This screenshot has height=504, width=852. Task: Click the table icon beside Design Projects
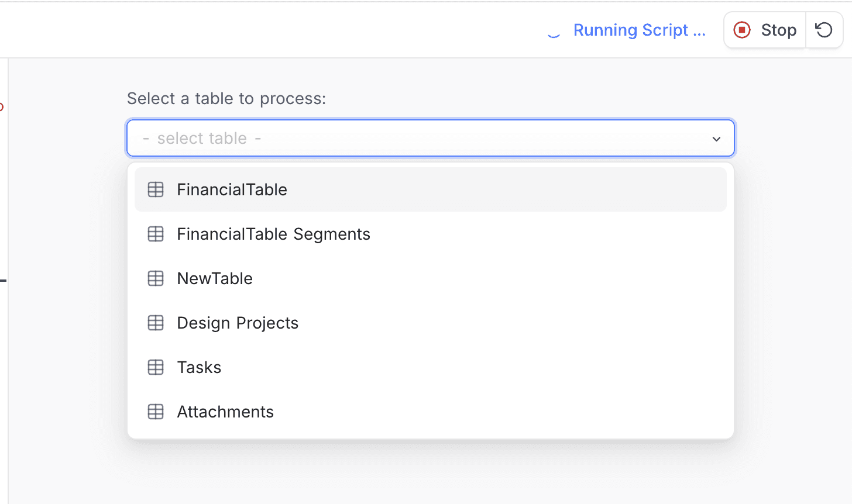click(156, 322)
